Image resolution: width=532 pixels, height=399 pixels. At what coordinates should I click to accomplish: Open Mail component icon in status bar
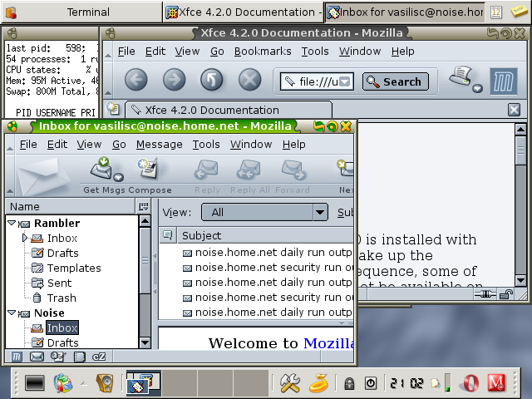pos(37,357)
